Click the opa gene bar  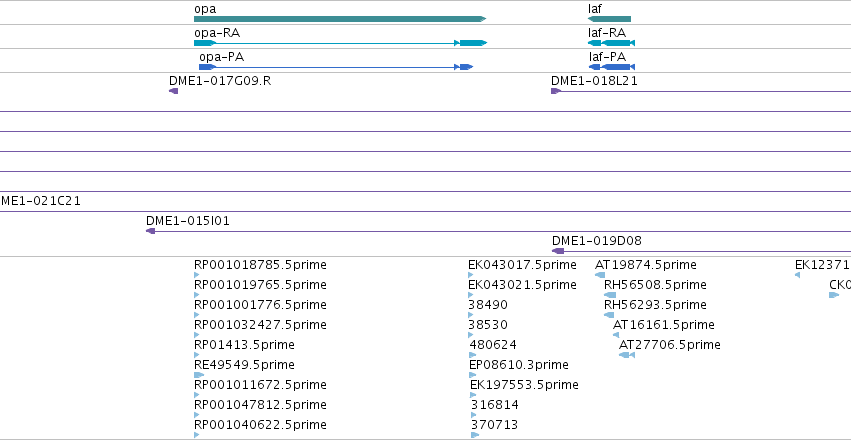pyautogui.click(x=340, y=19)
